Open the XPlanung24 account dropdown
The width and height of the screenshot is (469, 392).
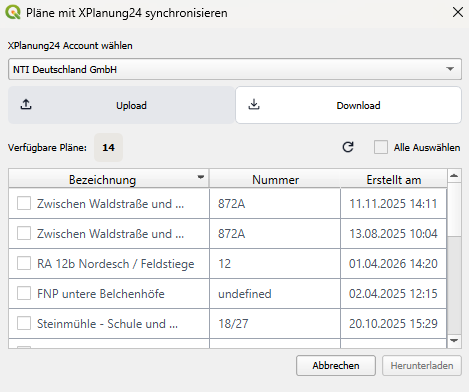point(235,69)
